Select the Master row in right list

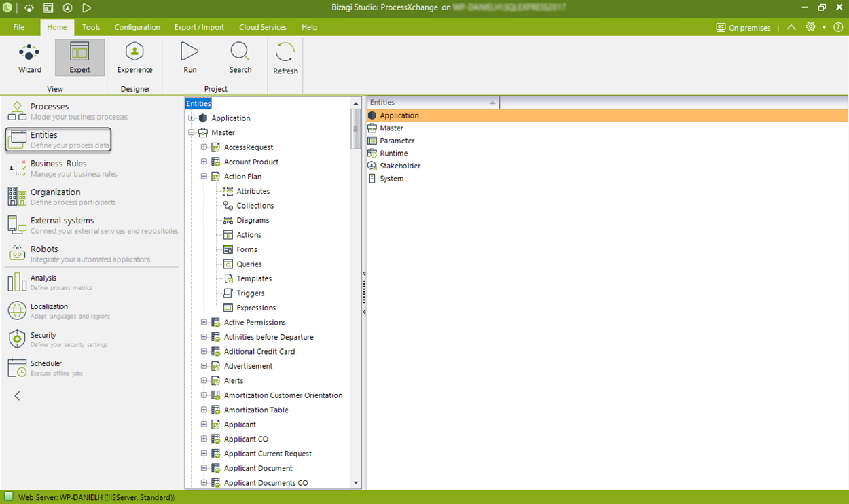click(x=608, y=128)
